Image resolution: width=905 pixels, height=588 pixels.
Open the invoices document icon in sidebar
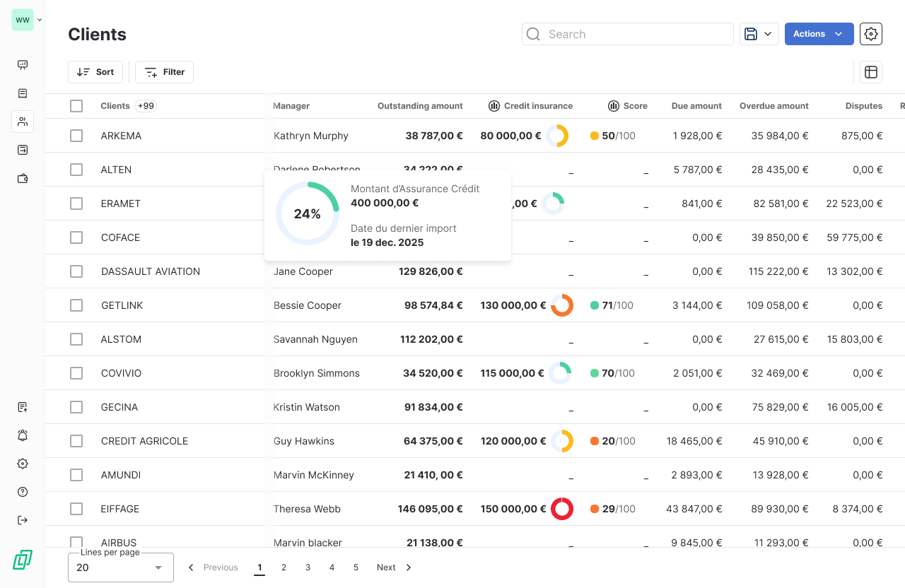pos(23,93)
